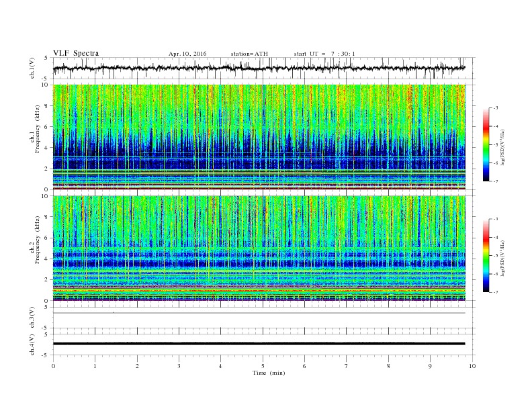Click the ch.1 spectrogram plot
The height and width of the screenshot is (411, 532).
(x=259, y=137)
